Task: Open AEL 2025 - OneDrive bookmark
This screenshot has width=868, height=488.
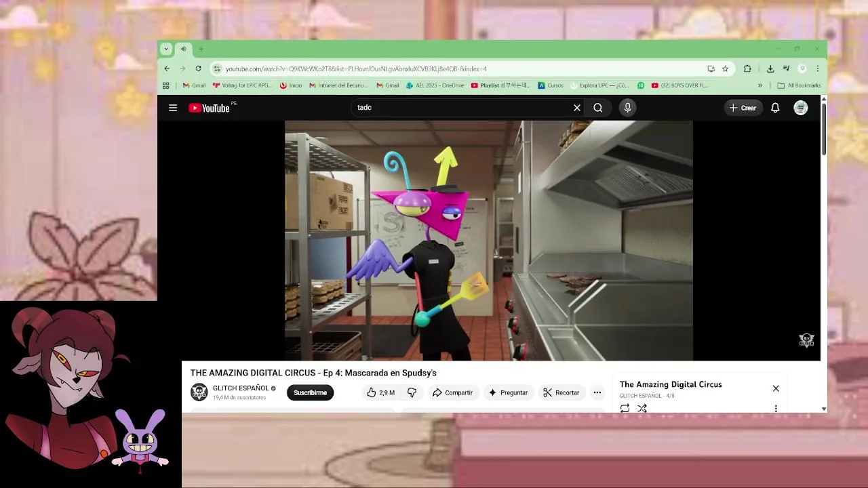Action: pyautogui.click(x=435, y=85)
